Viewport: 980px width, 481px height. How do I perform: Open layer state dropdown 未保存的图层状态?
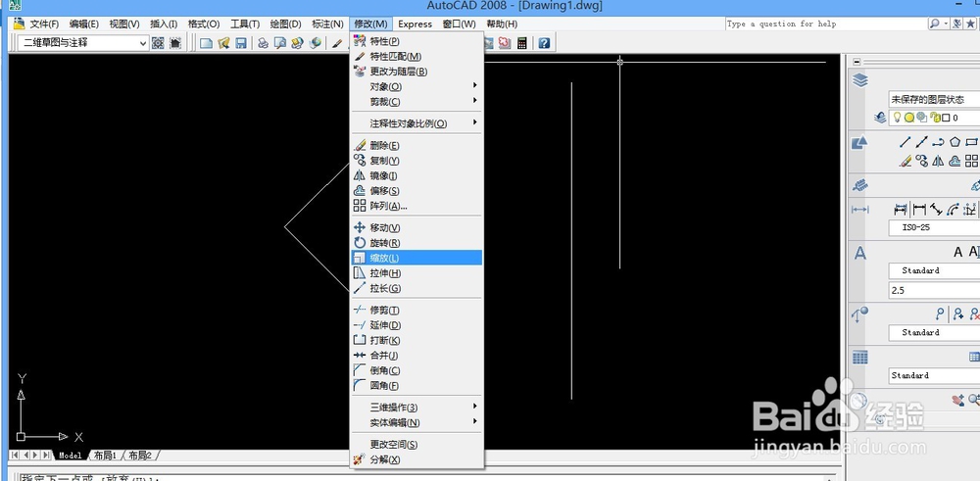[x=934, y=99]
